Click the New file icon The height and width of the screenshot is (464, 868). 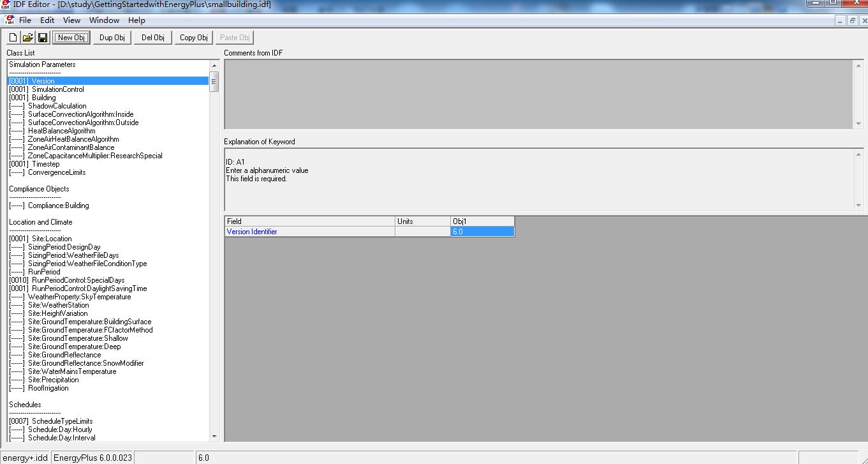pyautogui.click(x=13, y=38)
